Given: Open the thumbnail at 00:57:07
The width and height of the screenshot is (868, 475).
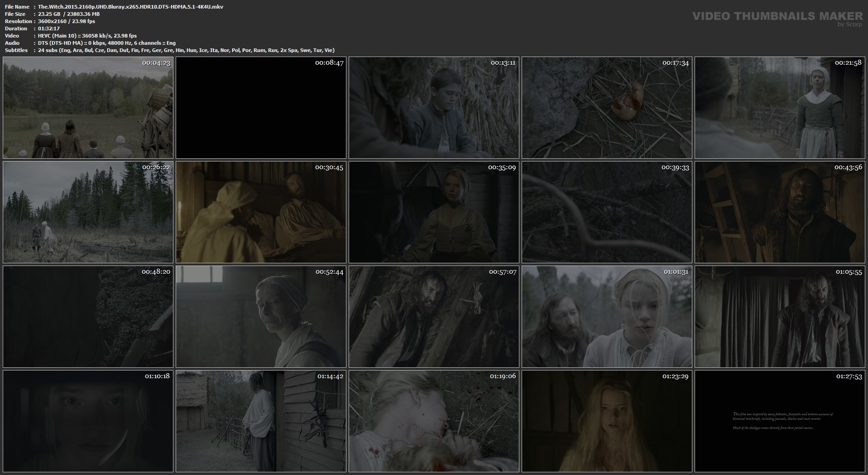Looking at the screenshot, I should coord(434,317).
